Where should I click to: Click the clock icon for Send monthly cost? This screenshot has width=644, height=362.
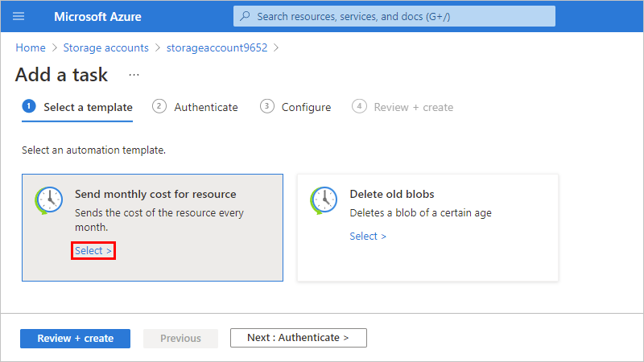(x=49, y=200)
